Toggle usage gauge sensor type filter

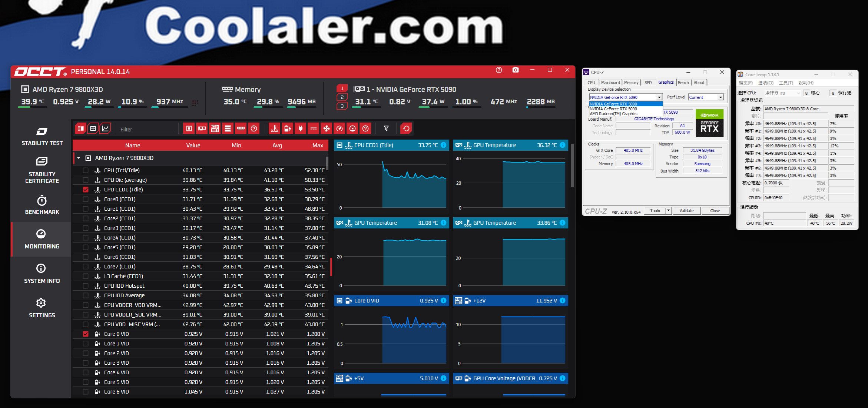352,128
